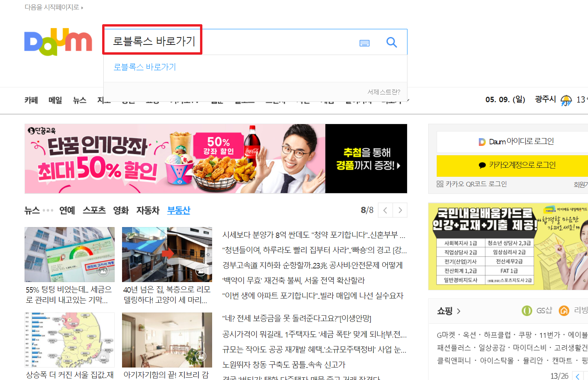The image size is (588, 380).
Task: Open headline 이번 생에 아파트 포기합니다
Action: pyautogui.click(x=313, y=296)
